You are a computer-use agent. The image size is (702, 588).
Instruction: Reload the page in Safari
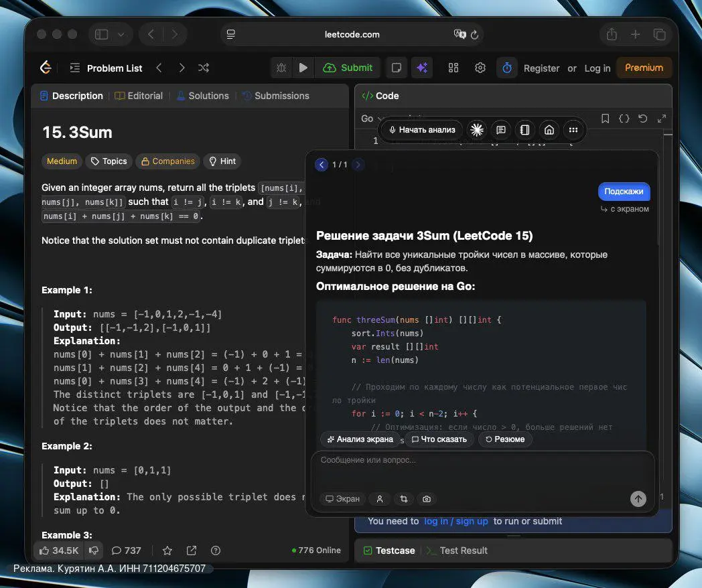474,34
